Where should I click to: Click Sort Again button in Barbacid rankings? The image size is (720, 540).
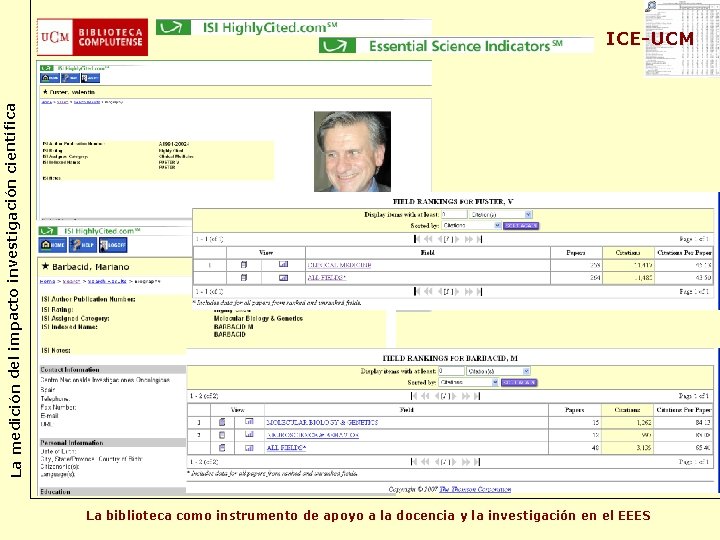[519, 382]
